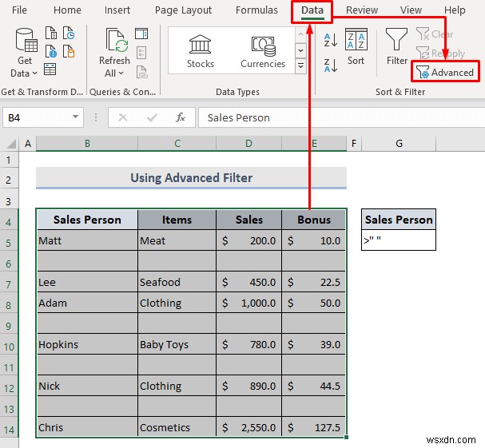Screen dimensions: 485x448
Task: Click the Insert Function fx button
Action: 181,117
